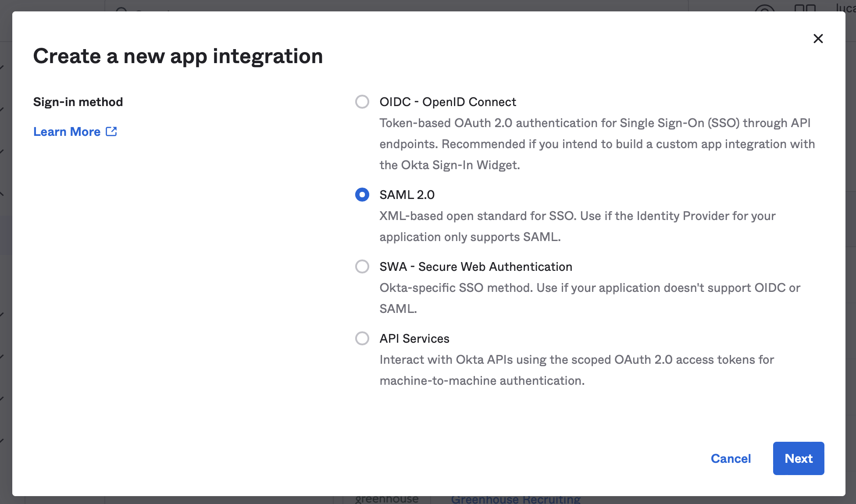Open the Learn More link
The height and width of the screenshot is (504, 856).
67,131
